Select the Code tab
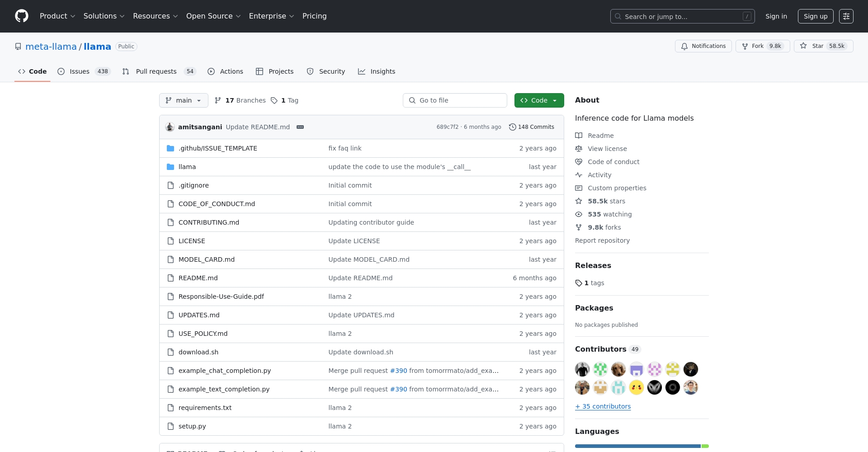Image resolution: width=868 pixels, height=452 pixels. click(x=32, y=71)
